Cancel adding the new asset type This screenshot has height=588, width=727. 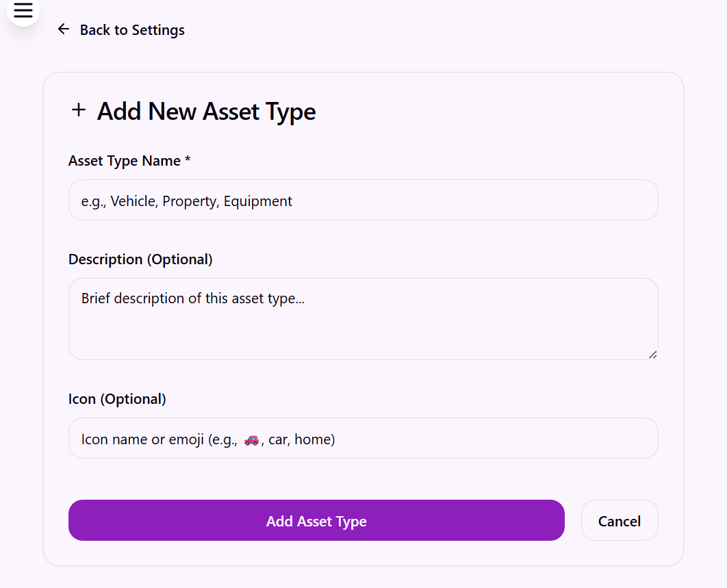click(x=620, y=520)
